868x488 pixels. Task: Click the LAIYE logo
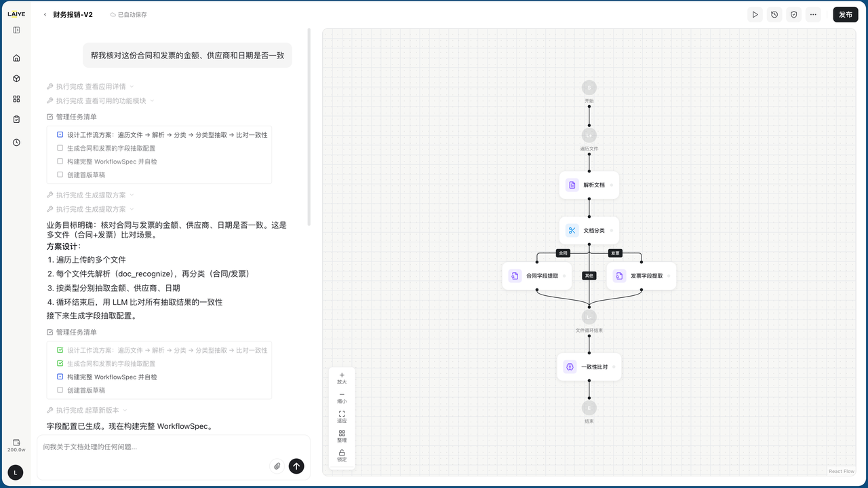pos(16,14)
